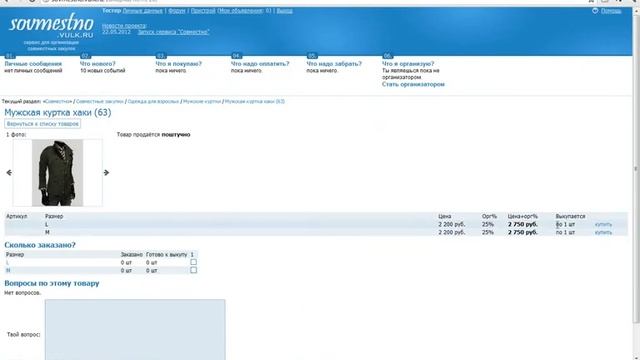Click the scrollbar up arrow
This screenshot has width=640, height=360.
(x=636, y=11)
